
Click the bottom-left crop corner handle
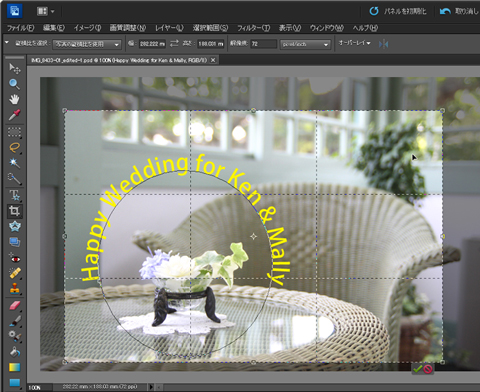65,362
